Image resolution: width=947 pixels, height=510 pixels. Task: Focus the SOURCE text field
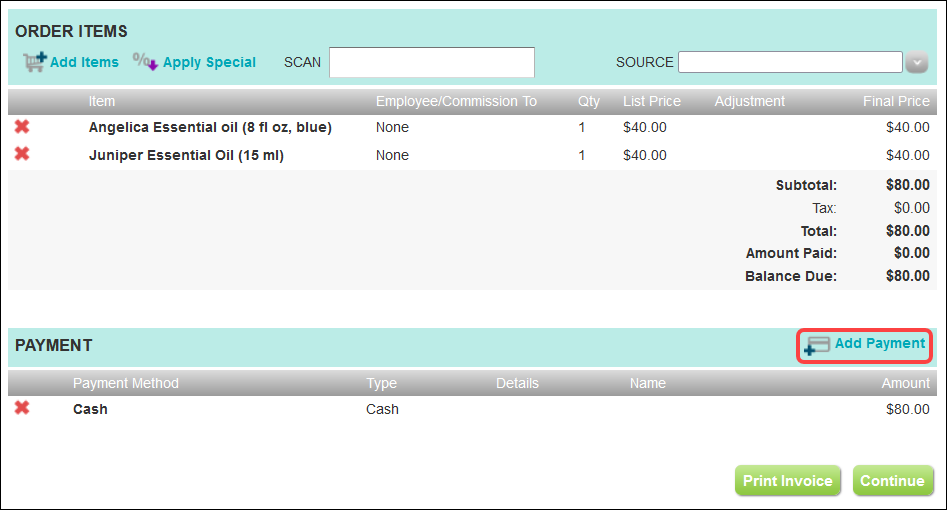click(x=790, y=62)
